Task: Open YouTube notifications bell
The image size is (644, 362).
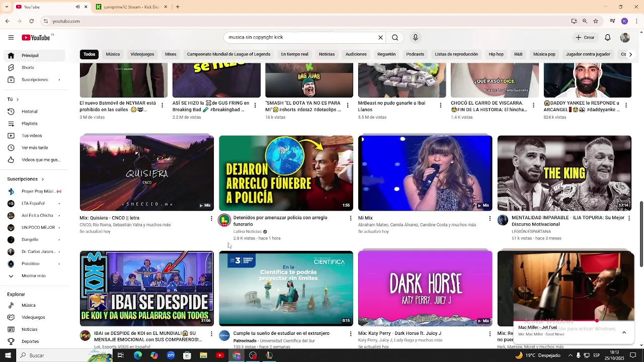Action: pos(607,37)
